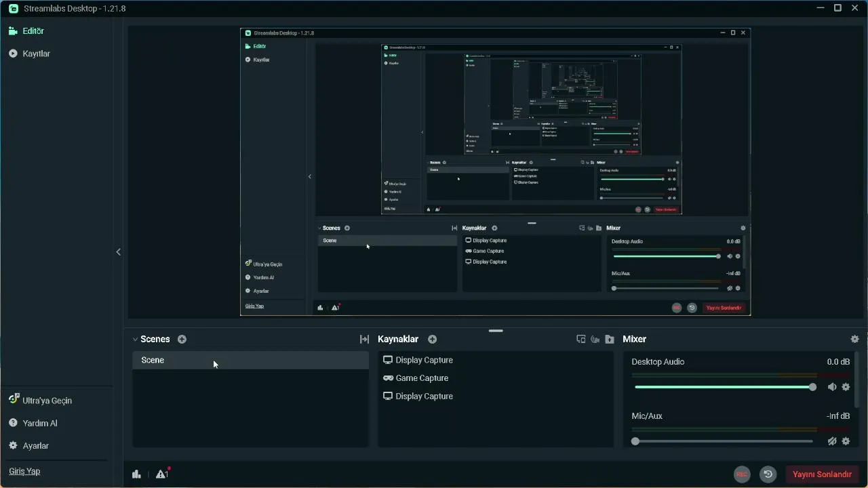Click Yardım Al in largest nested preview window
Screen dimensions: 868x488
pyautogui.click(x=260, y=277)
